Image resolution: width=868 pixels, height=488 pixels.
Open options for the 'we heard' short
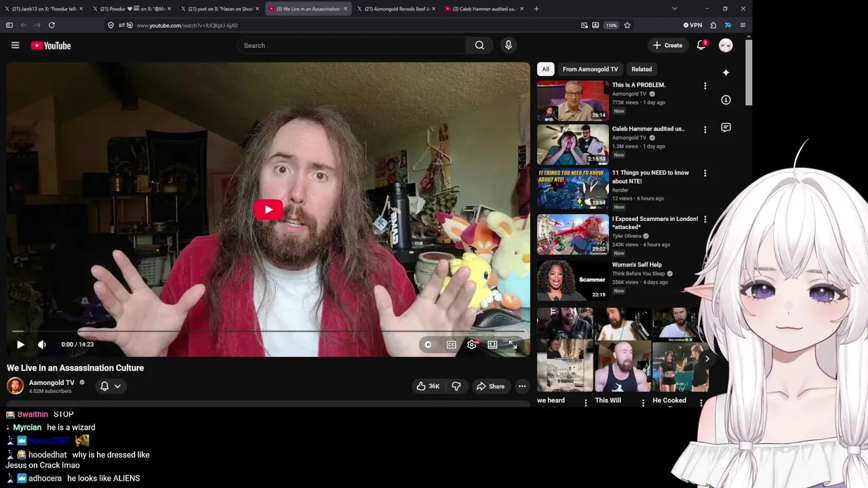586,403
